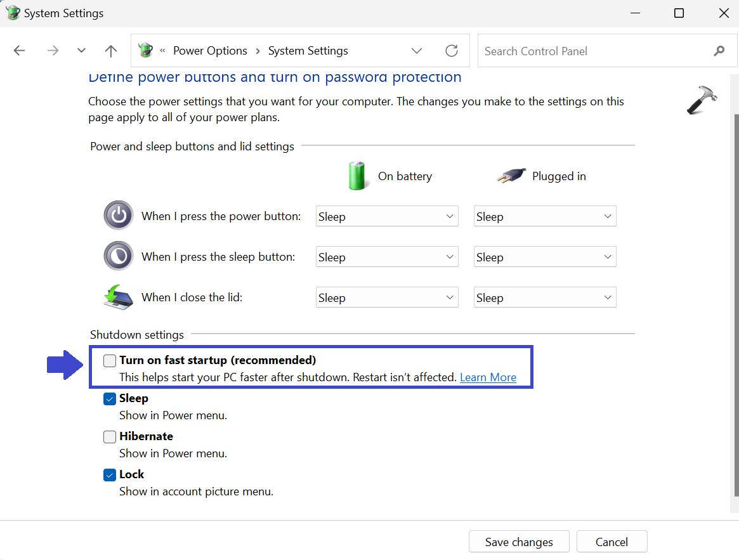Click the search magnifier icon

[x=719, y=51]
